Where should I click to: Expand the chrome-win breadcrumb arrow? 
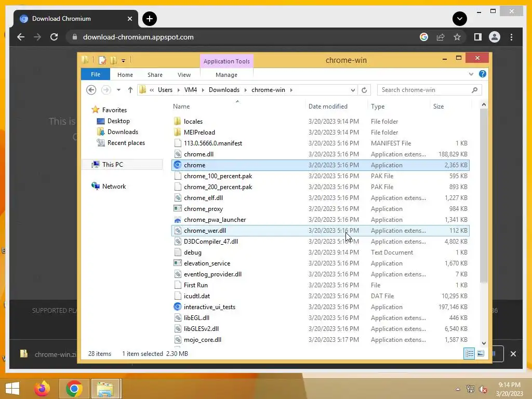pos(291,90)
